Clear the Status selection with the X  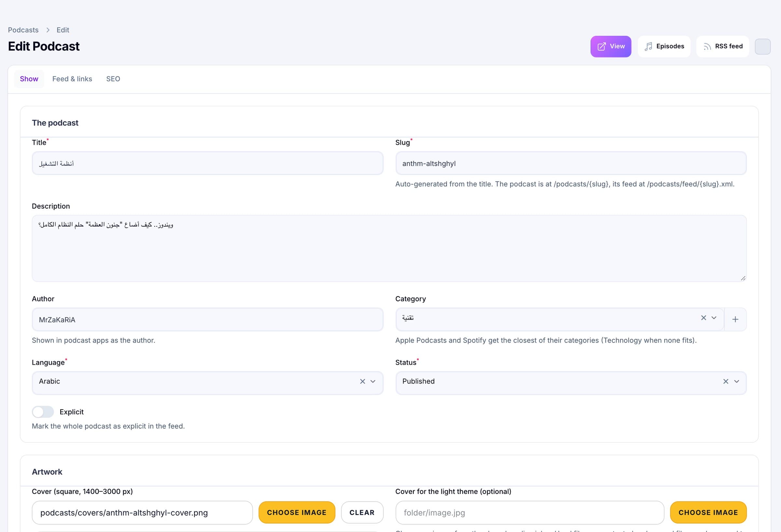tap(726, 381)
